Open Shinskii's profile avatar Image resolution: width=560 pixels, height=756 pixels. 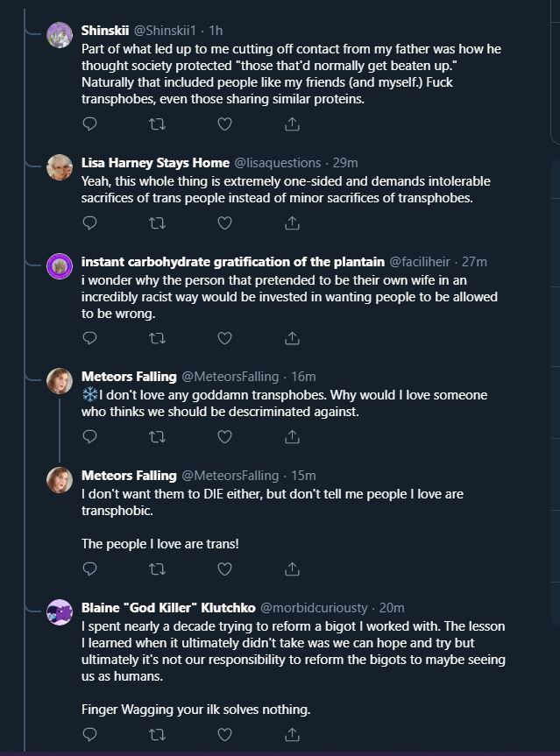click(60, 35)
